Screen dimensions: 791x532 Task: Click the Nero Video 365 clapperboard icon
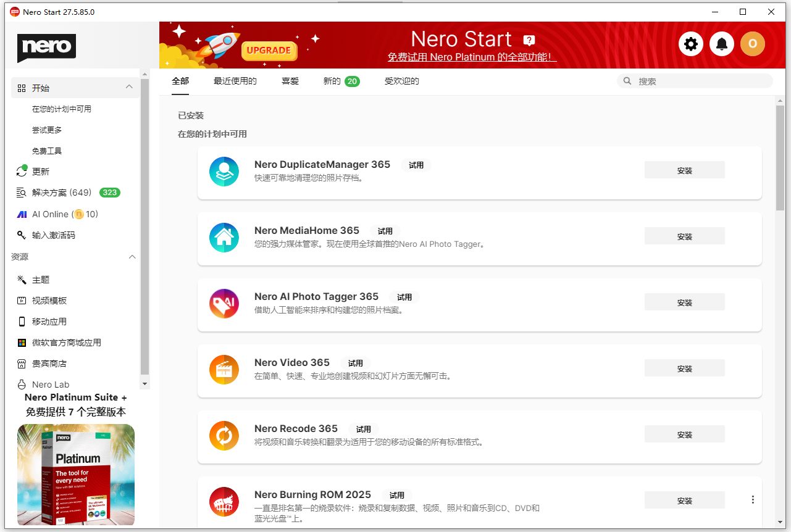coord(224,369)
